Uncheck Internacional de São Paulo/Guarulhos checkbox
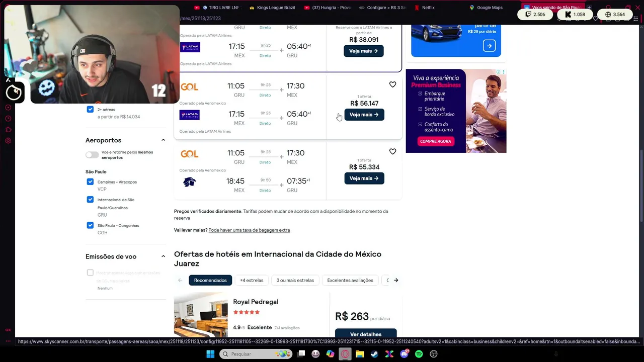Viewport: 644px width, 362px height. pyautogui.click(x=90, y=200)
